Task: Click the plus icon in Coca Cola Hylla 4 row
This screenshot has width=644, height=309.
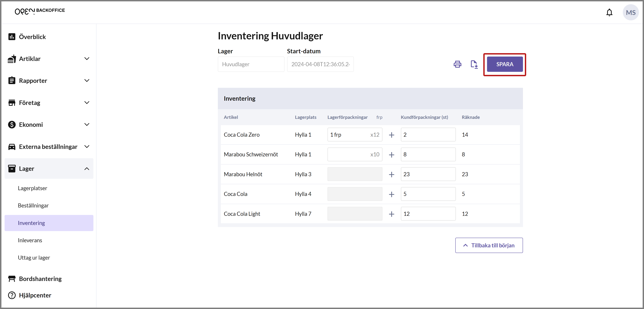Action: tap(391, 194)
